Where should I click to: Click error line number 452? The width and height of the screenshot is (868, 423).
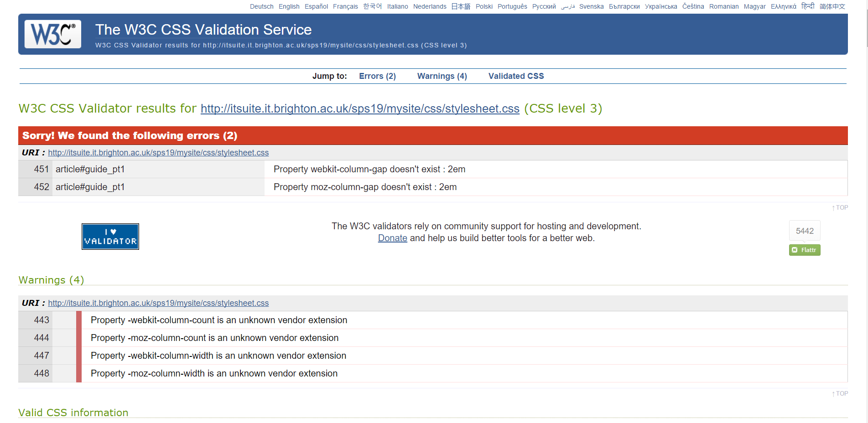pyautogui.click(x=41, y=187)
